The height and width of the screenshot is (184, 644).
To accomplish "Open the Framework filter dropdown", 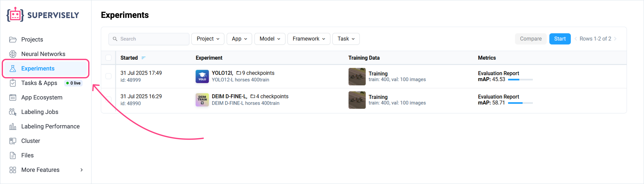I will (x=309, y=39).
